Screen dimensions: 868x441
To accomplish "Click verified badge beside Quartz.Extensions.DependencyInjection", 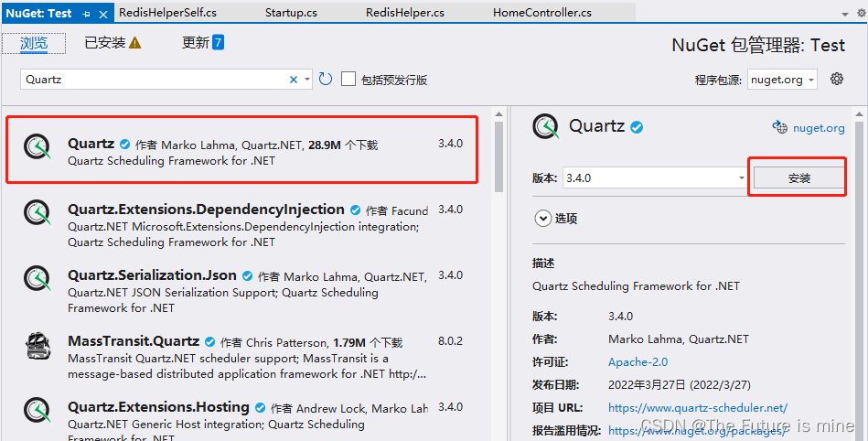I will tap(356, 210).
